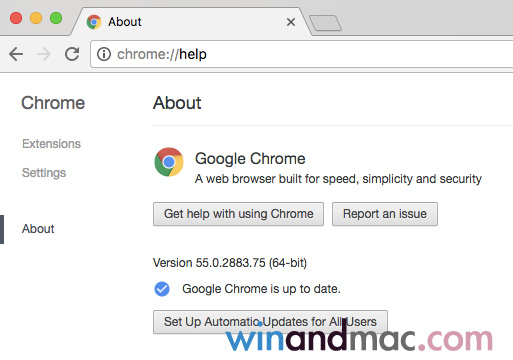Click the Google Chrome is up to date text
Image resolution: width=513 pixels, height=360 pixels.
coord(261,289)
